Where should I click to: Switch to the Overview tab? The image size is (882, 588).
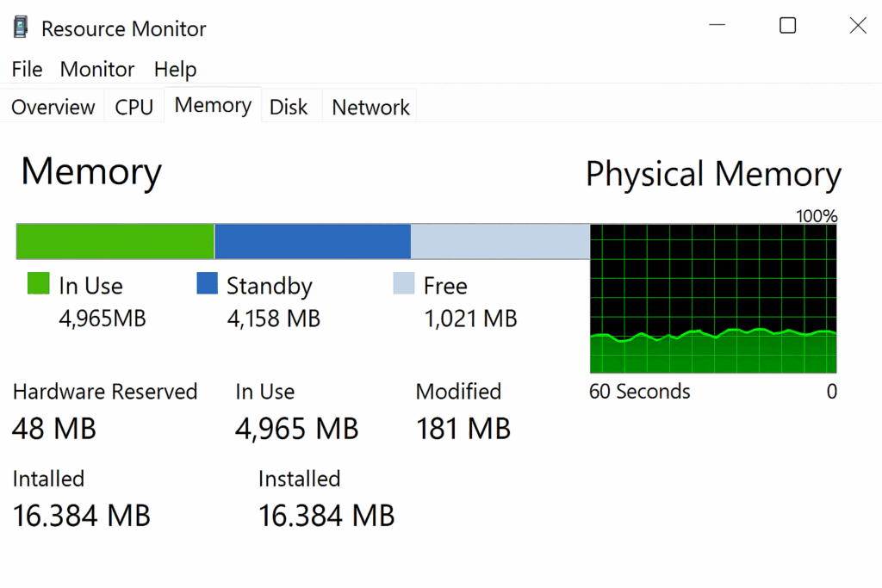pos(53,107)
